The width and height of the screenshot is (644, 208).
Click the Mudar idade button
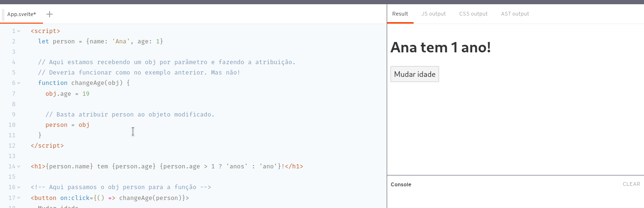tap(415, 74)
